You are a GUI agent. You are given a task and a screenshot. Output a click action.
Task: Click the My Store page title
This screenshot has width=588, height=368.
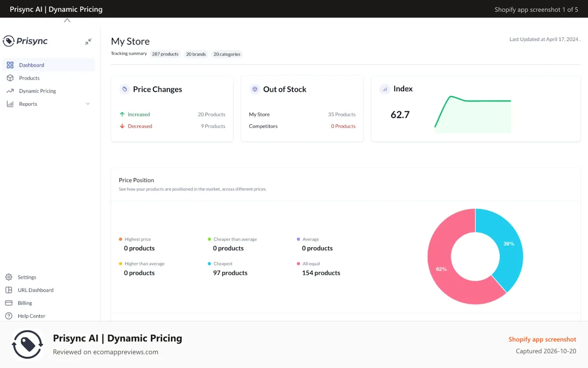click(130, 42)
